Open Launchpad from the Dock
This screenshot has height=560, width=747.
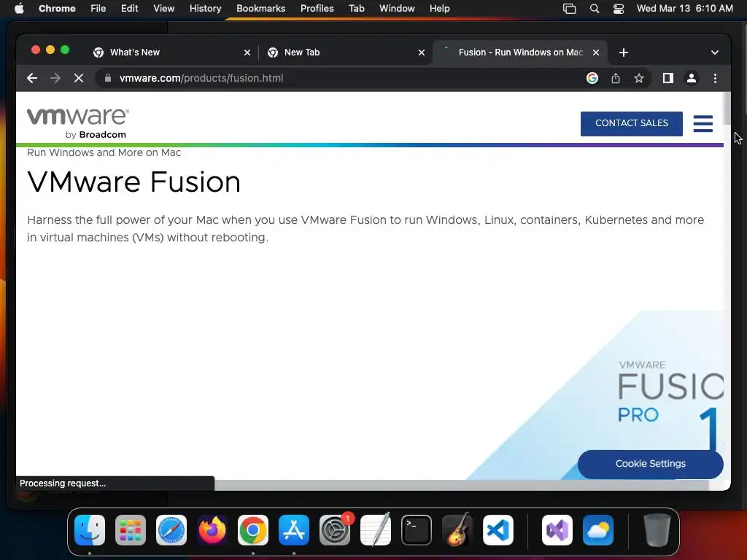(131, 530)
